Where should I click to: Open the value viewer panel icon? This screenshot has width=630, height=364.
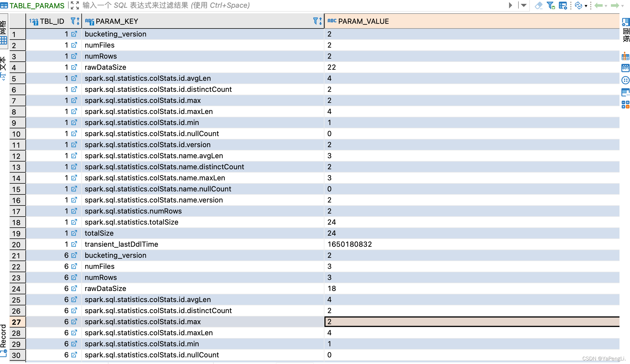tap(625, 92)
